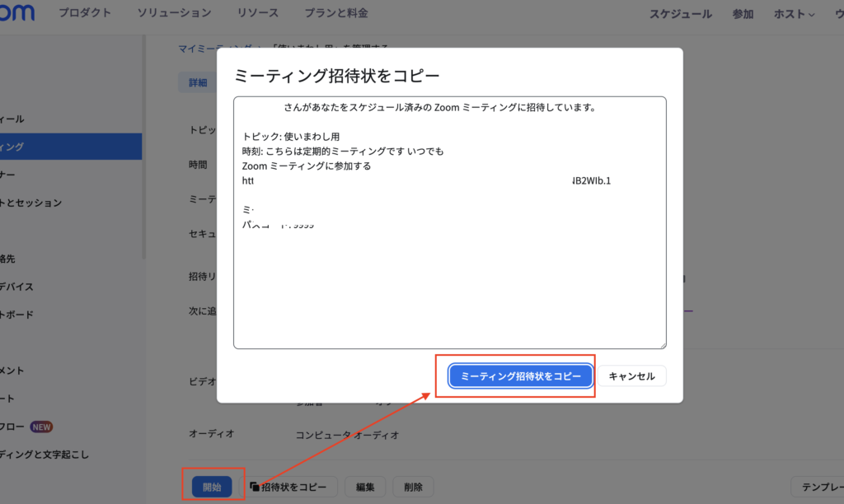Open the リソース menu
844x504 pixels.
pyautogui.click(x=258, y=13)
